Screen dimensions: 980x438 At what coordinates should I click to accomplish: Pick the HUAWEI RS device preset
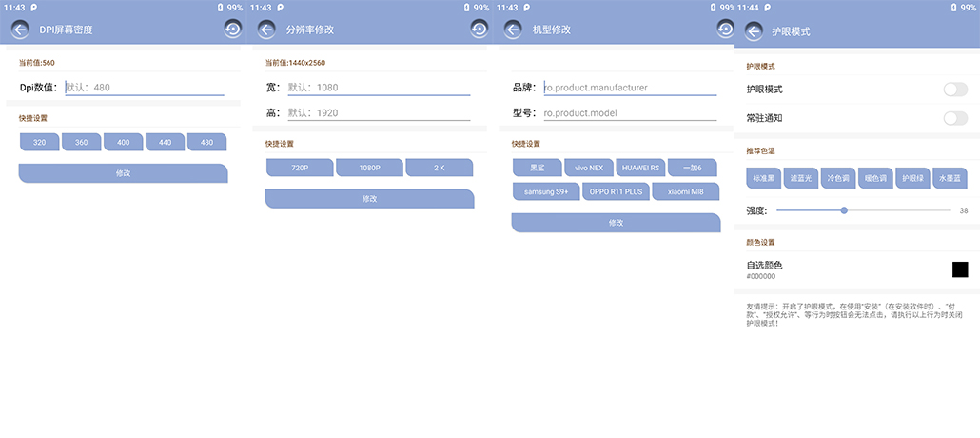(x=640, y=168)
